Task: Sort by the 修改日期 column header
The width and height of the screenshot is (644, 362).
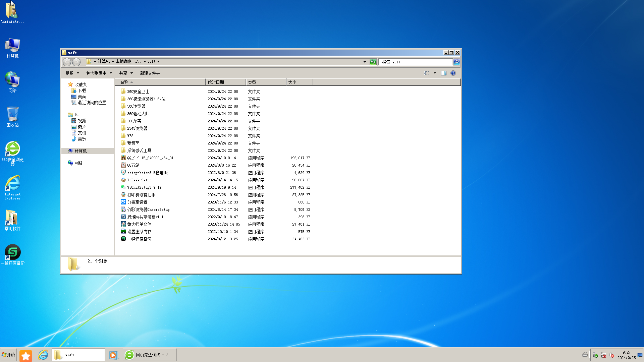Action: pyautogui.click(x=226, y=82)
